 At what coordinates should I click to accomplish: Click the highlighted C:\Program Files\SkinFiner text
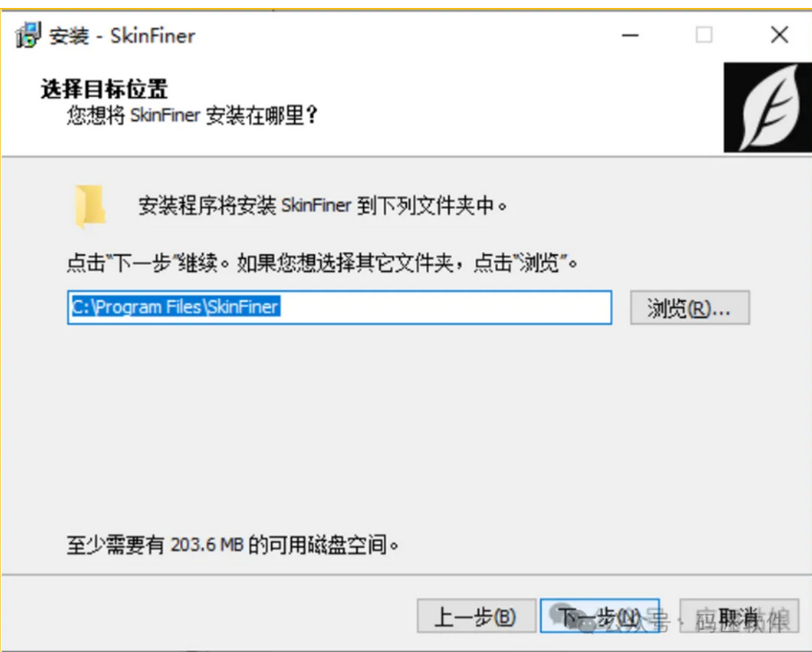(176, 307)
